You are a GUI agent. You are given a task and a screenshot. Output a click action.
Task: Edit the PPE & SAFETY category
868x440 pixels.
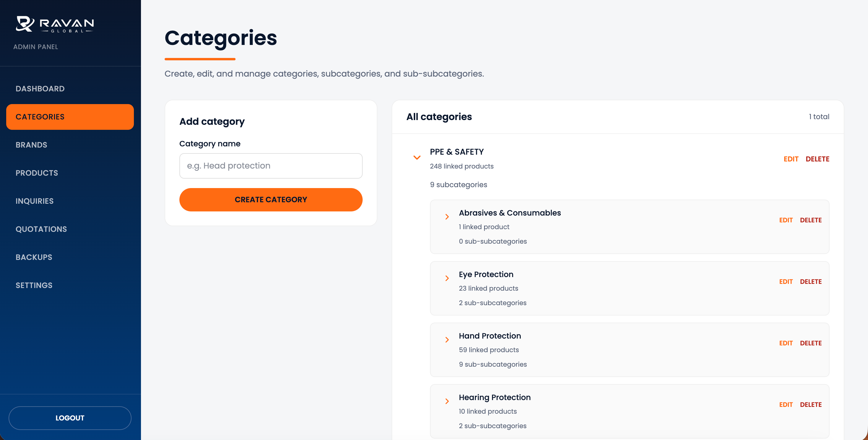pyautogui.click(x=791, y=159)
